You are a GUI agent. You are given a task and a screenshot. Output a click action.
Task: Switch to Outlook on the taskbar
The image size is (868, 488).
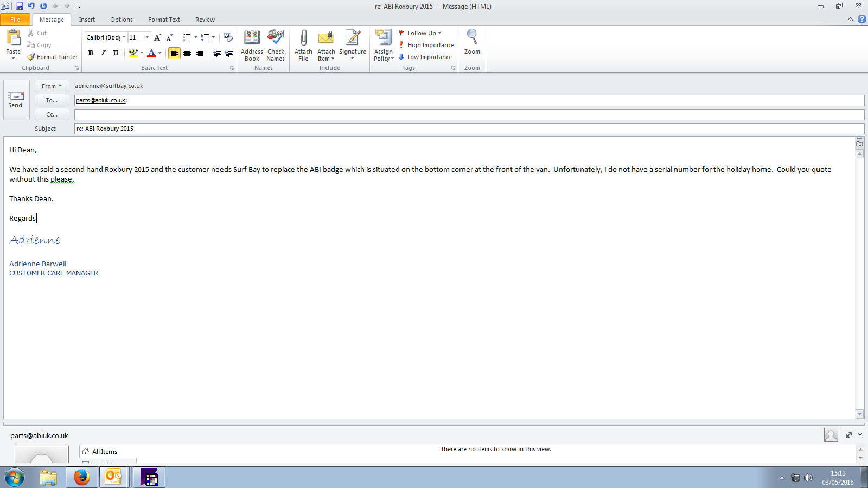tap(113, 478)
